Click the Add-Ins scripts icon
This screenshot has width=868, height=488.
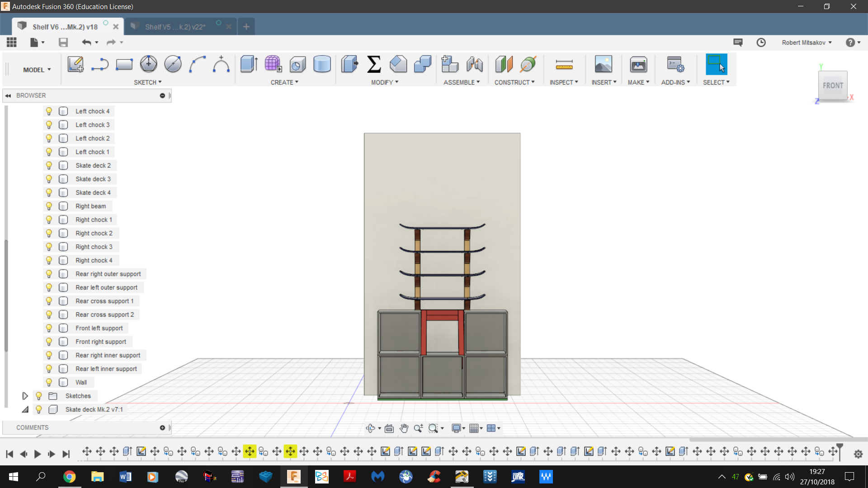click(675, 64)
